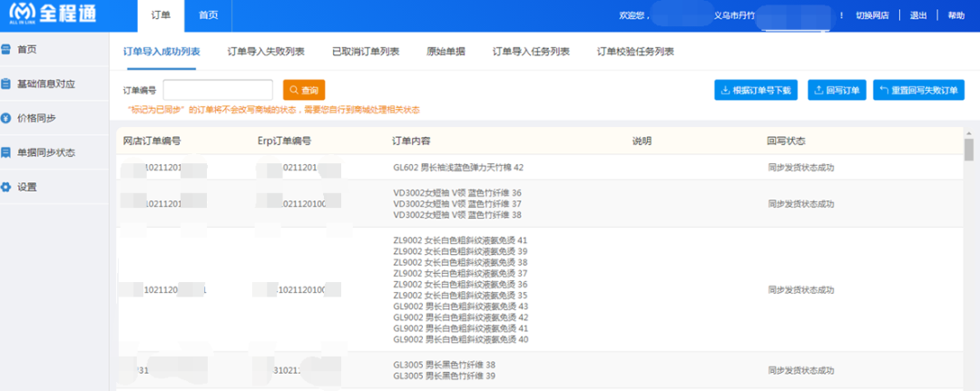Select the 价格同步 yen icon
Screen dimensions: 980x391
click(6, 118)
